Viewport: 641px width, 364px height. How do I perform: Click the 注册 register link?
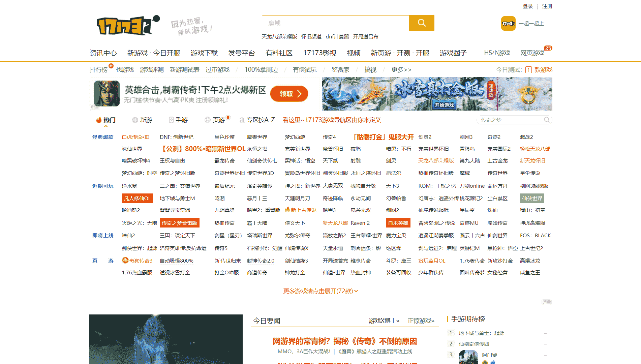(x=547, y=6)
